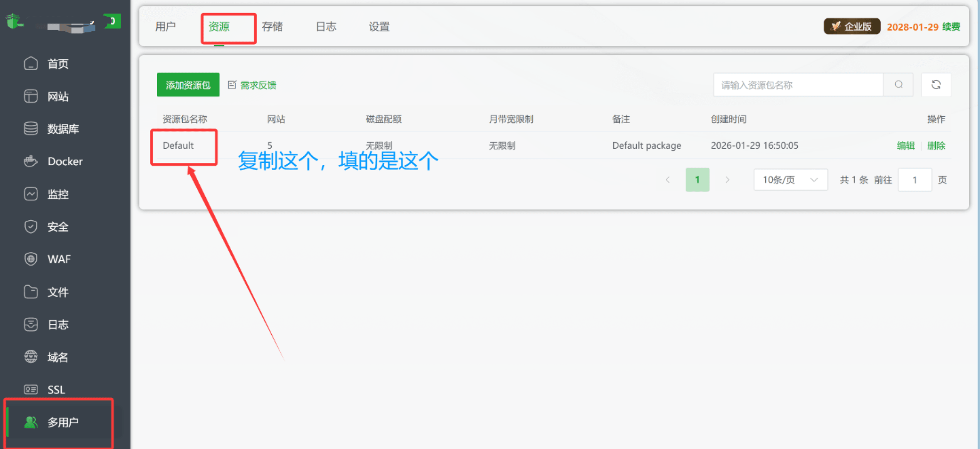Switch to the 用户 tab

pos(165,27)
